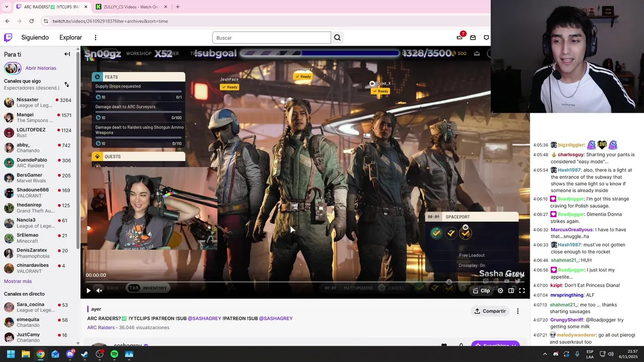The width and height of the screenshot is (644, 362).
Task: Close the ZULLYY_CS Videos tab
Action: [166, 7]
